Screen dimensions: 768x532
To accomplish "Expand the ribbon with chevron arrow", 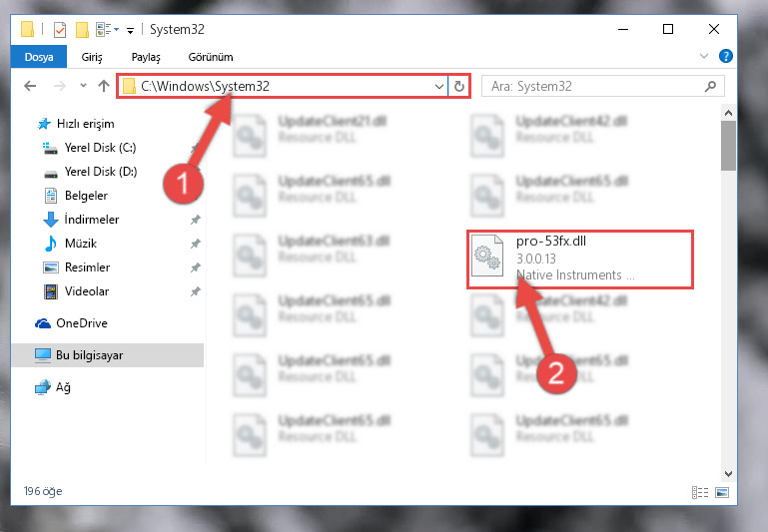I will [704, 56].
